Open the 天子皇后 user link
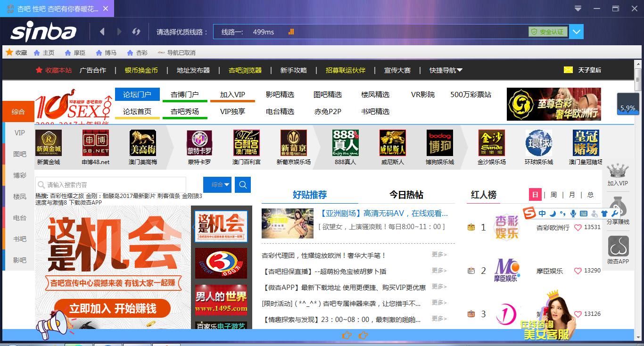 590,70
